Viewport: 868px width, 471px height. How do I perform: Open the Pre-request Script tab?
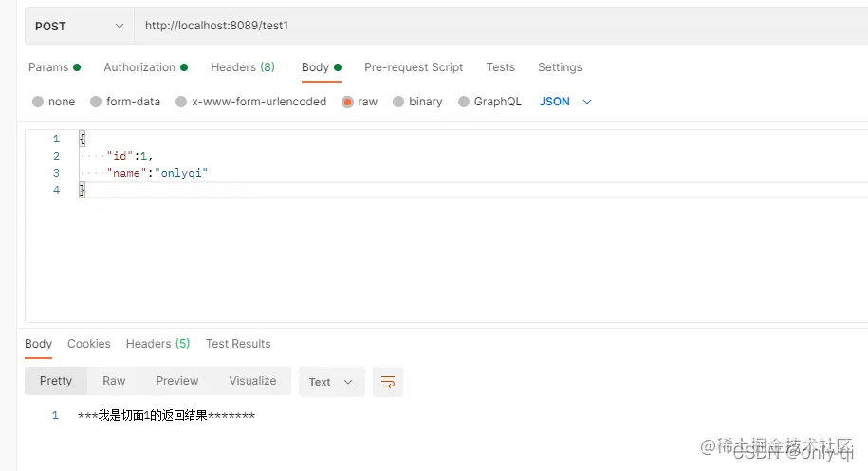tap(414, 67)
